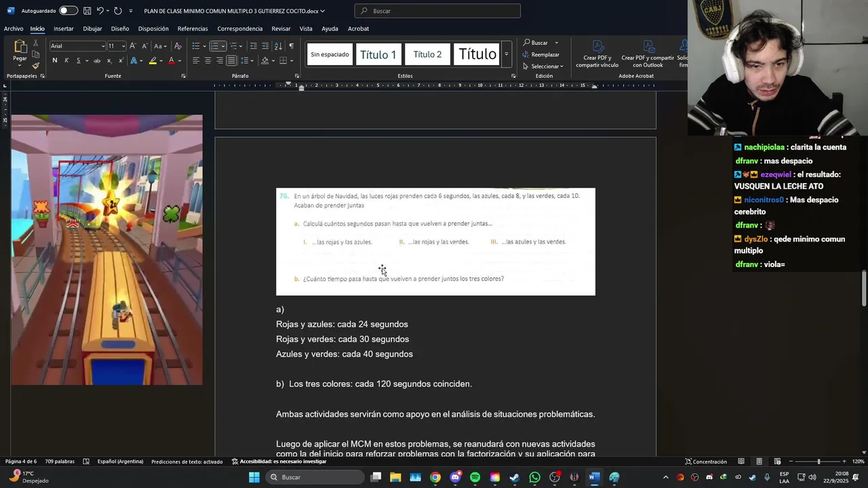This screenshot has width=868, height=488.
Task: Apply the large Título style
Action: (x=477, y=54)
